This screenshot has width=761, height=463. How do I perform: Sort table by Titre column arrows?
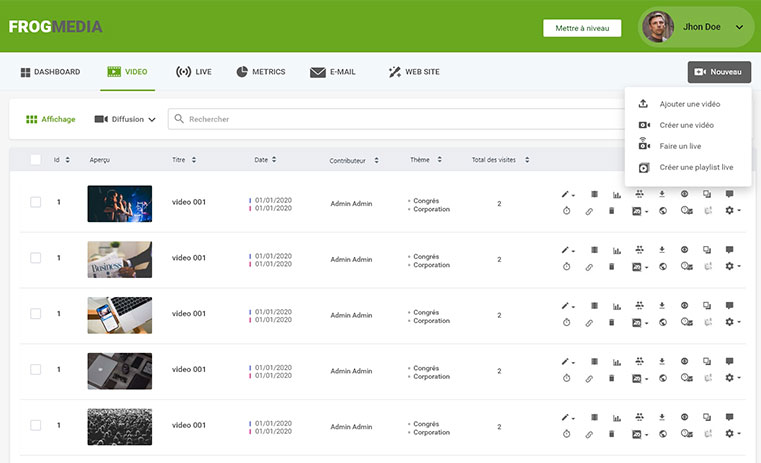point(194,160)
